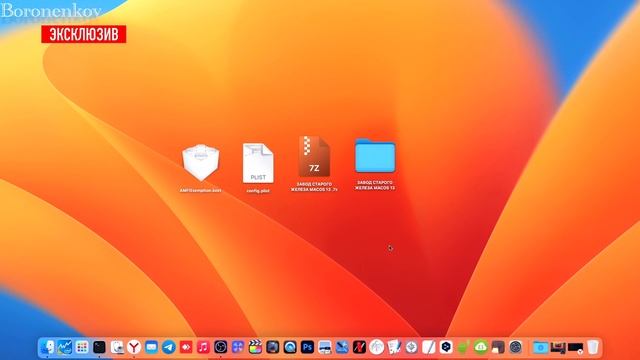Open the green cloud app in the Dock

point(481,347)
